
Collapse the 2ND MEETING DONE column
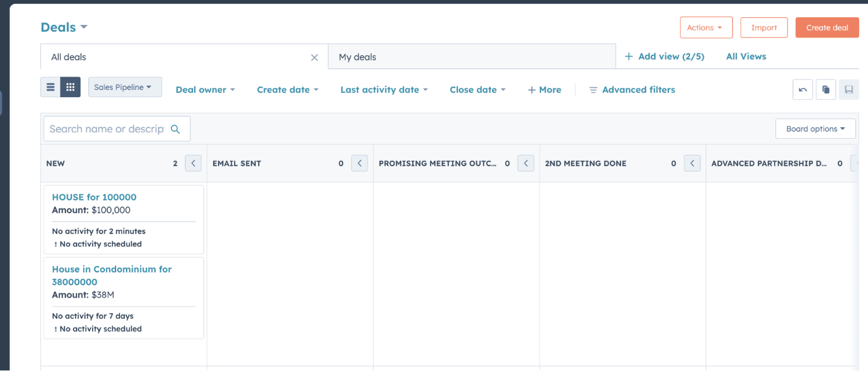click(692, 163)
